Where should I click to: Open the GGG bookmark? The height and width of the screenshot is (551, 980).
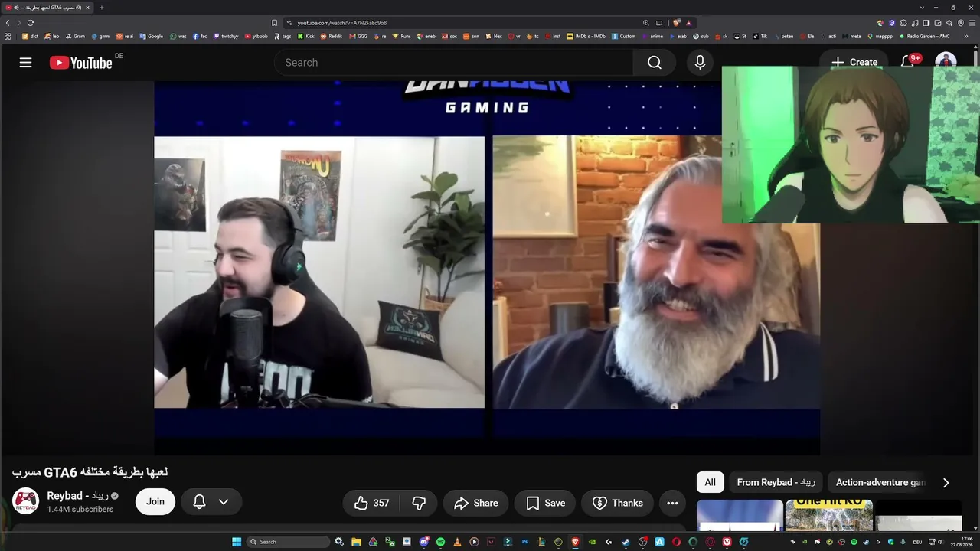tap(358, 36)
